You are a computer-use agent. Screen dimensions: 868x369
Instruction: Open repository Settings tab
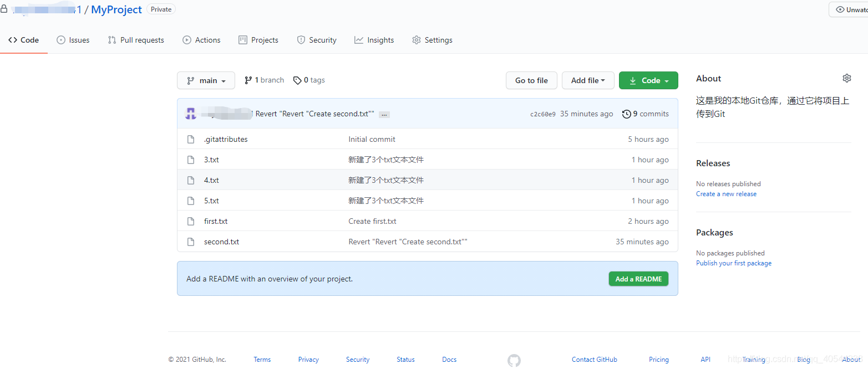pos(432,40)
